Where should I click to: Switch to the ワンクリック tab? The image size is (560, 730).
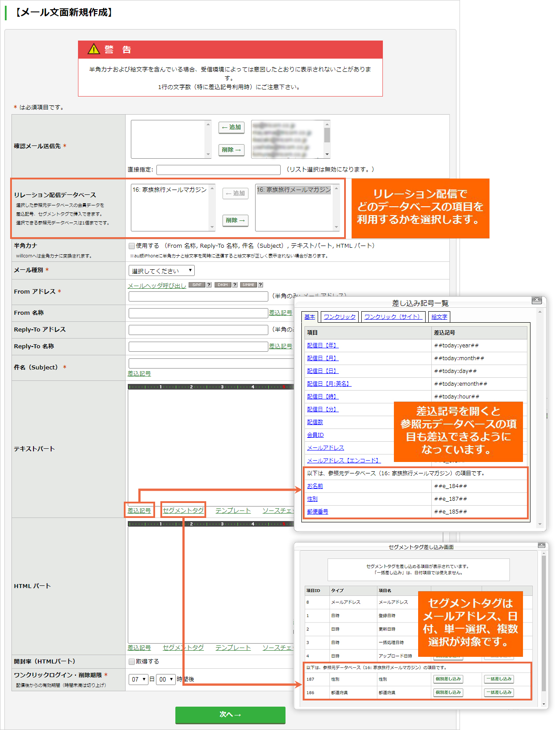click(340, 317)
